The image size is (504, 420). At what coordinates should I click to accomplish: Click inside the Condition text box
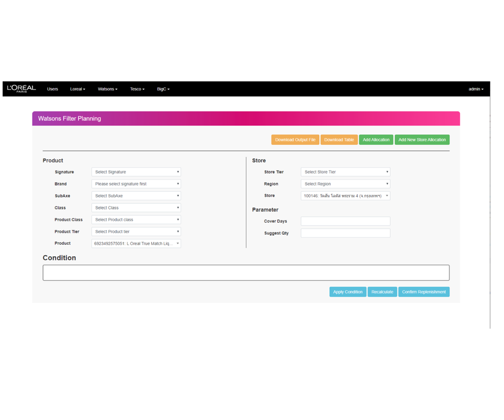tap(246, 273)
